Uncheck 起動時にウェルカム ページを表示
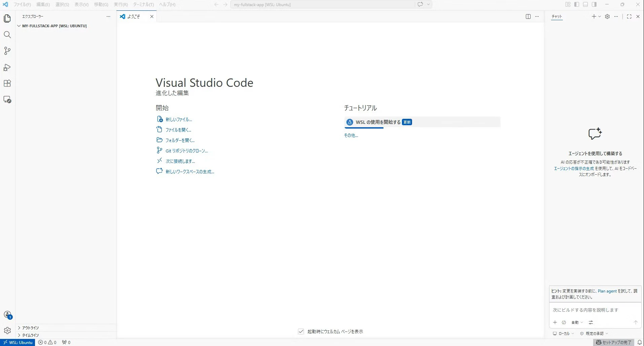The height and width of the screenshot is (346, 644). [301, 332]
